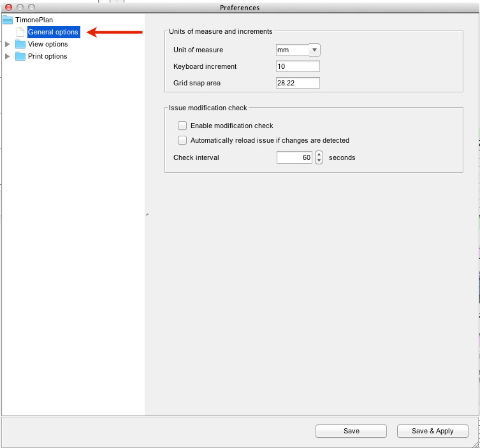
Task: Increase the Check interval with the up arrow
Action: [319, 154]
